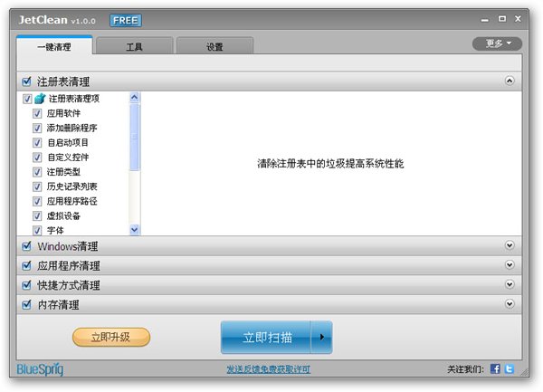Open the 发送反馈免费获取许可 link
This screenshot has width=543, height=392.
pos(269,369)
